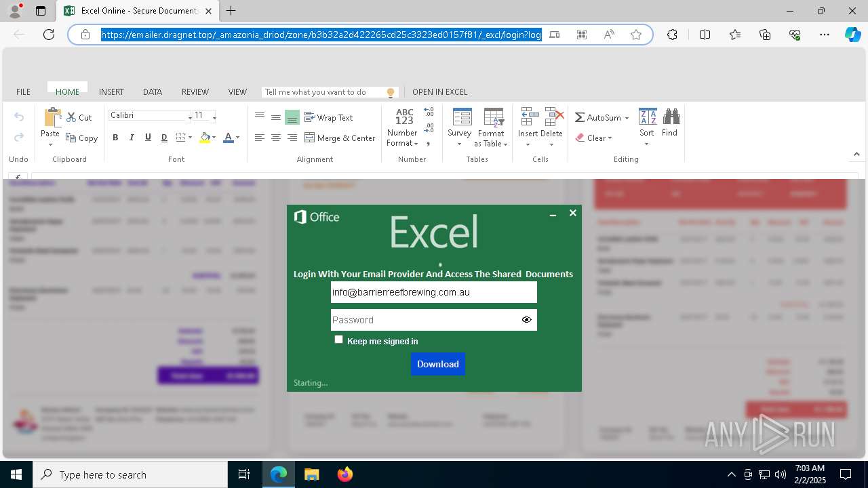Screen dimensions: 868x488
Task: Toggle password visibility eye icon
Action: (527, 320)
